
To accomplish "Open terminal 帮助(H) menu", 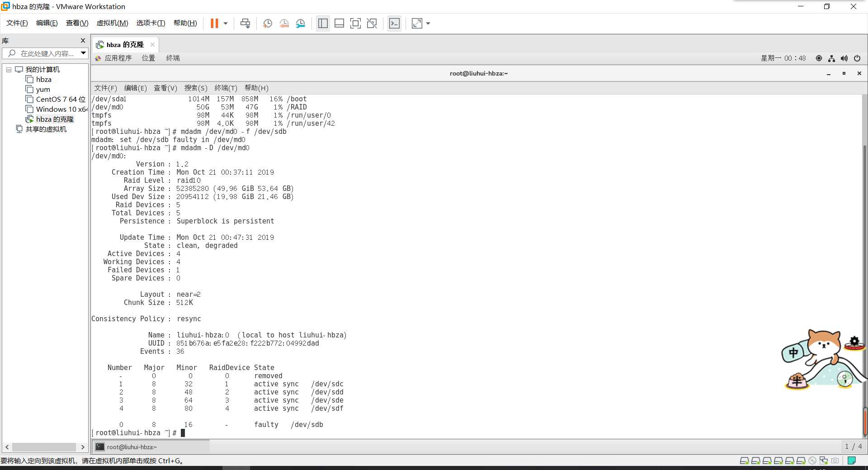I will point(256,88).
